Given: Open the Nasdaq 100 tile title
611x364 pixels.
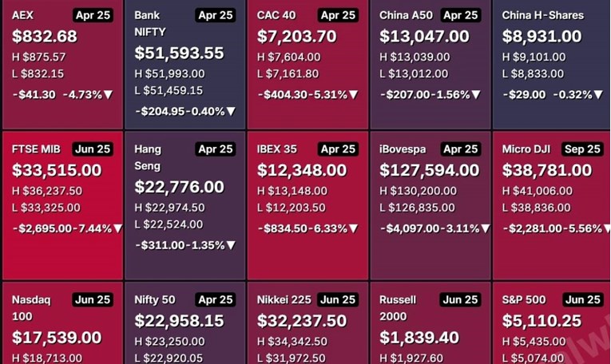Looking at the screenshot, I should pos(32,309).
